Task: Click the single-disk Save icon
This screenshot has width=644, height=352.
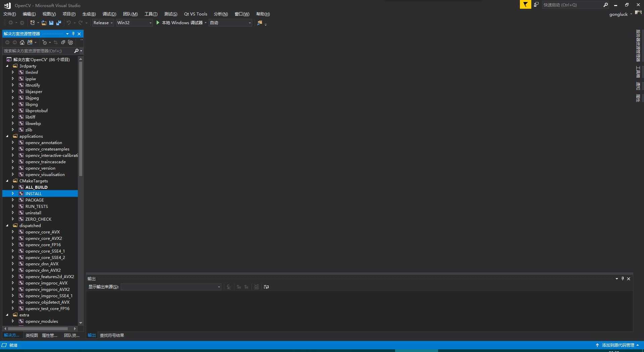Action: coord(51,23)
